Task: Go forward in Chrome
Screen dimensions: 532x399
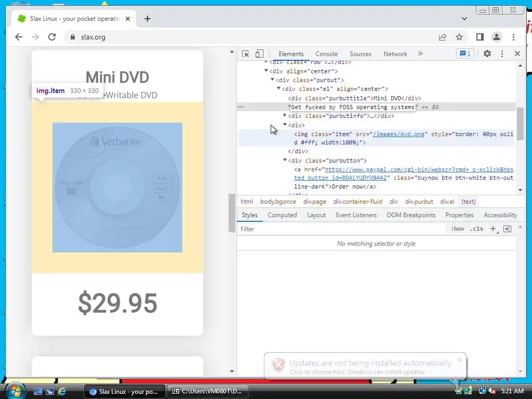Action: [35, 37]
